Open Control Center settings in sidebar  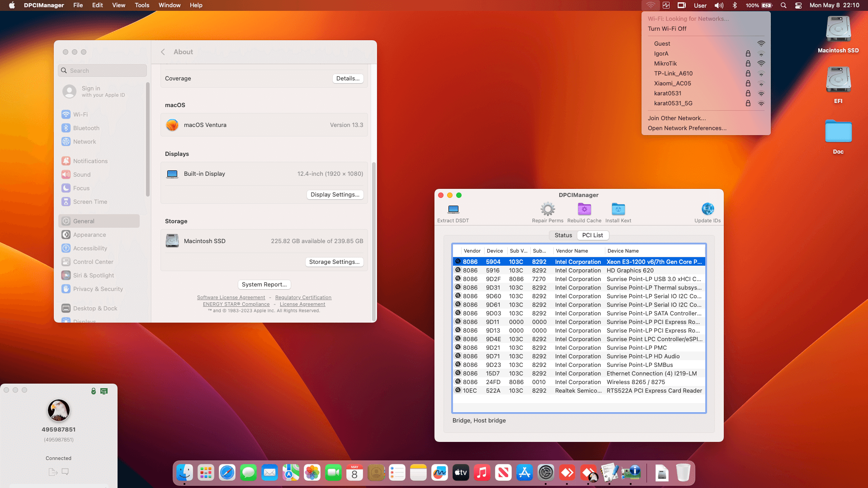pos(99,262)
